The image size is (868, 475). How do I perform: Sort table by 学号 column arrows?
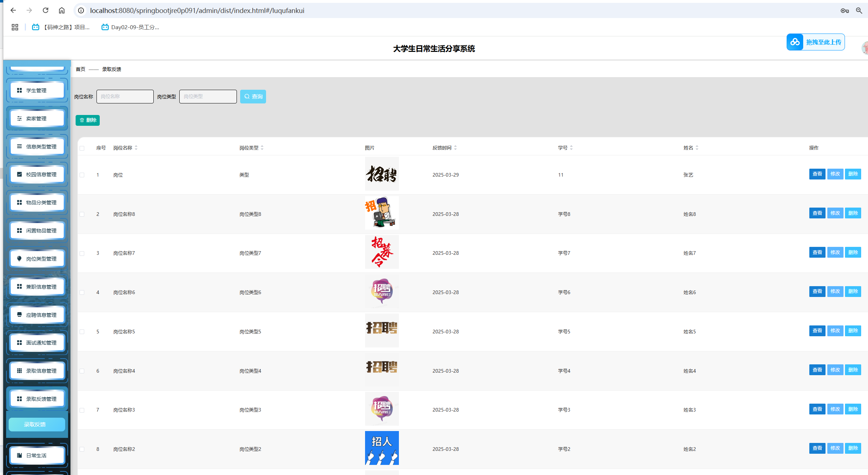[x=571, y=148]
